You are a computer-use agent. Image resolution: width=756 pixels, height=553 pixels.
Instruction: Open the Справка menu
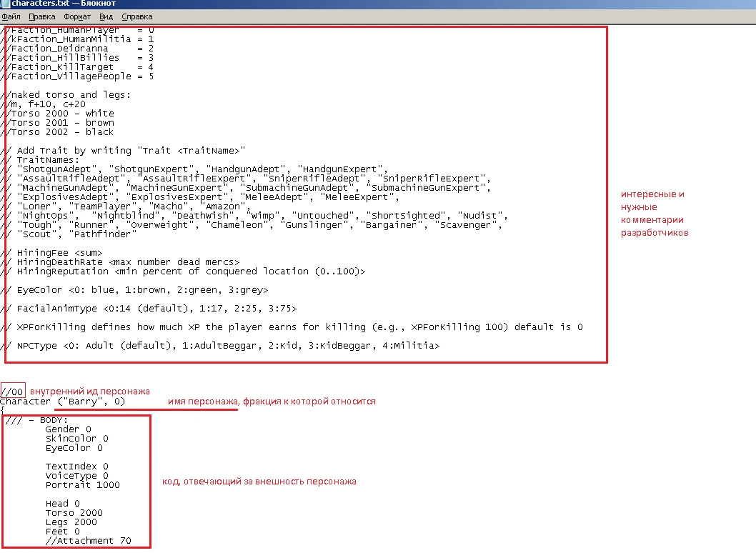click(x=137, y=17)
